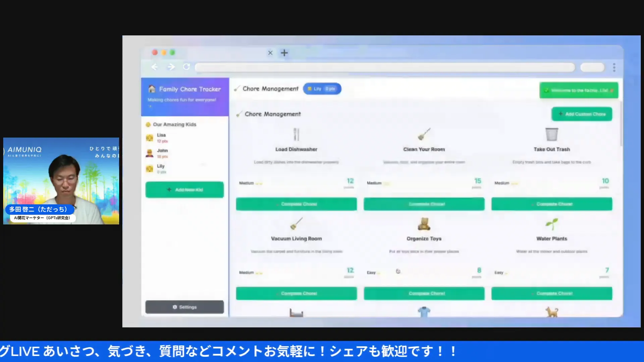Select Lily in the kids list
Viewport: 644px width, 362px height.
point(161,169)
